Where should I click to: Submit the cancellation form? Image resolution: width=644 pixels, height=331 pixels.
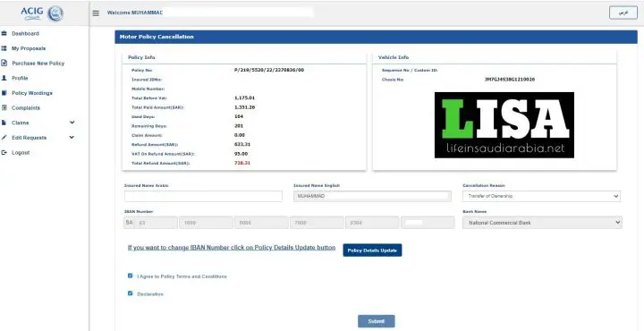(377, 321)
